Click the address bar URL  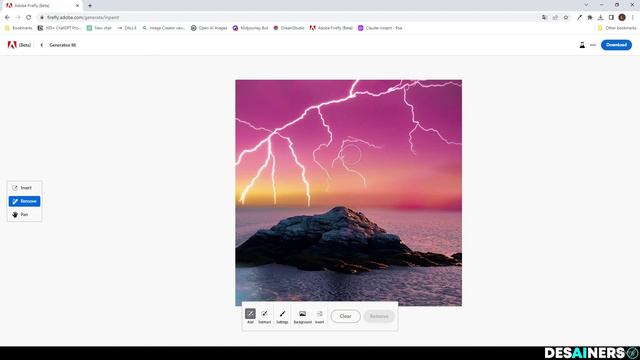(83, 18)
